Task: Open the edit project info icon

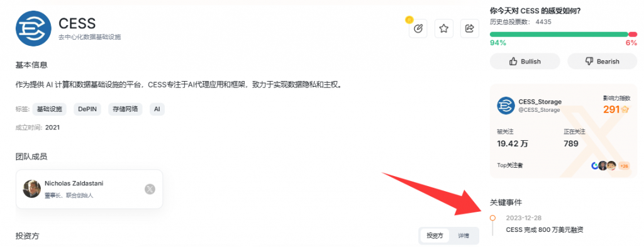Action: [418, 28]
